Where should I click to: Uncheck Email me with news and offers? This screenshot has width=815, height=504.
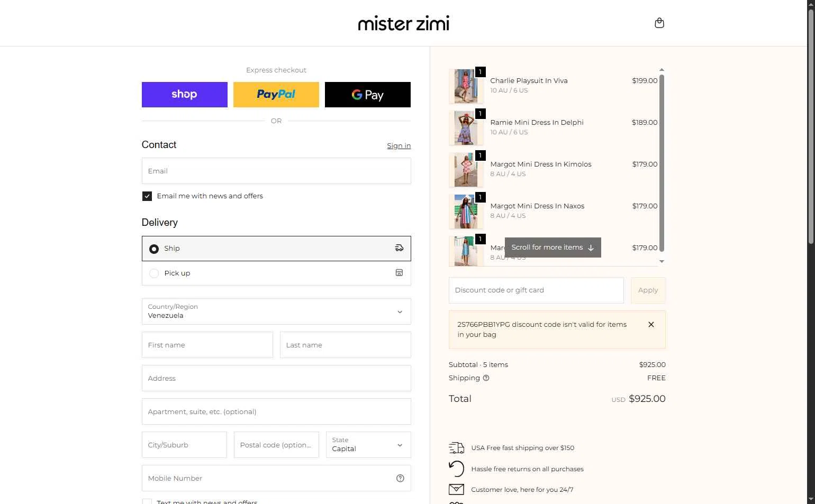click(x=147, y=196)
